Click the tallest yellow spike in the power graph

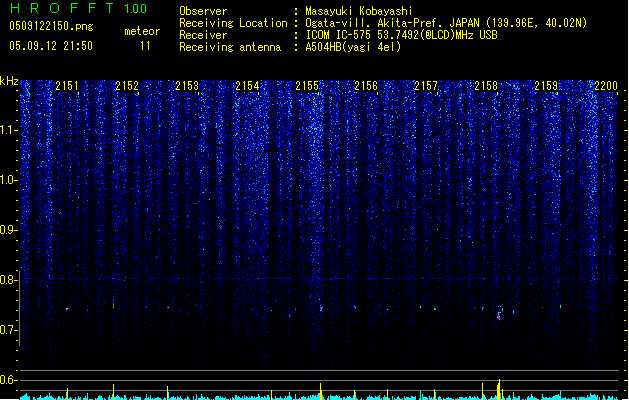(x=499, y=389)
